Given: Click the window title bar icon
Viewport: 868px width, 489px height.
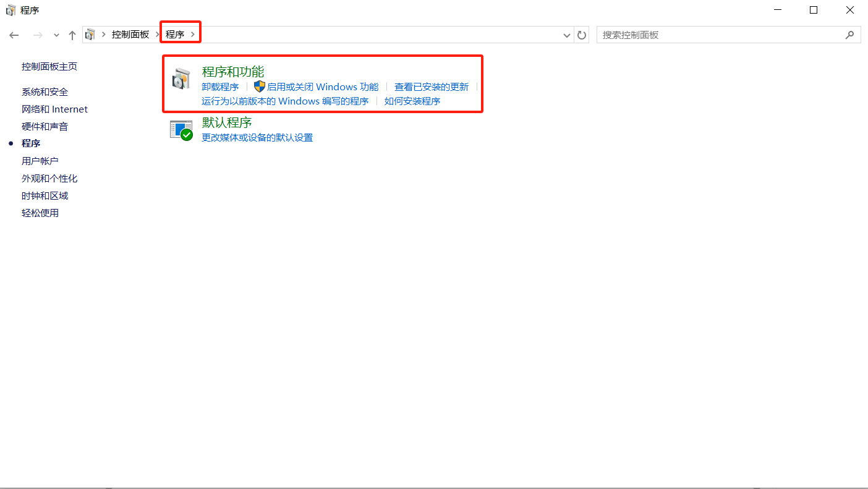Looking at the screenshot, I should click(x=11, y=10).
